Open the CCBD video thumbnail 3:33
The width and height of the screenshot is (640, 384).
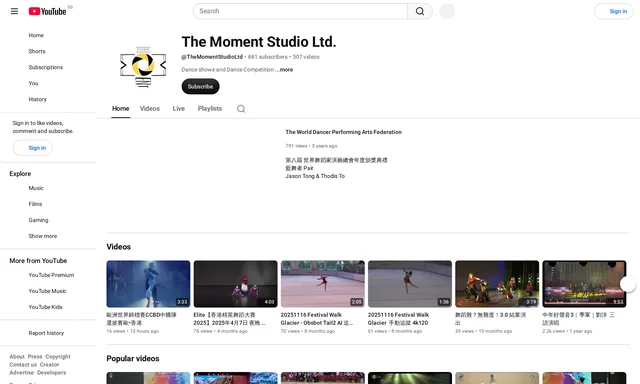click(148, 284)
